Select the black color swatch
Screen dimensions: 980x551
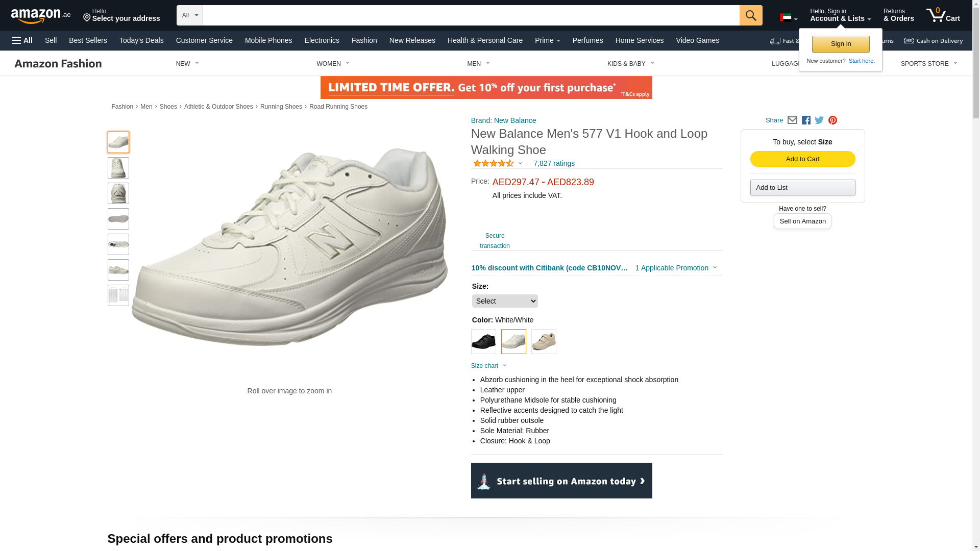click(483, 341)
